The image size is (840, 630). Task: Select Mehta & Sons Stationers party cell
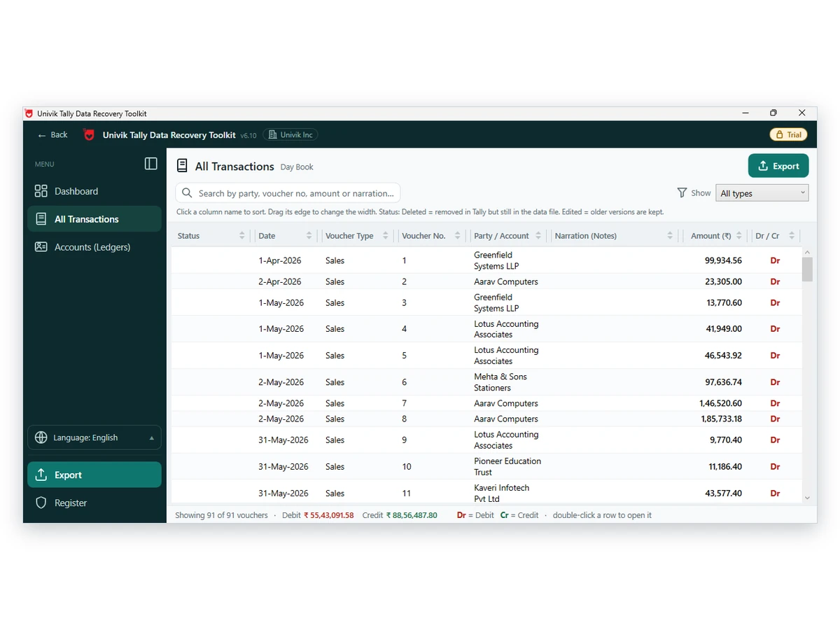pos(500,382)
